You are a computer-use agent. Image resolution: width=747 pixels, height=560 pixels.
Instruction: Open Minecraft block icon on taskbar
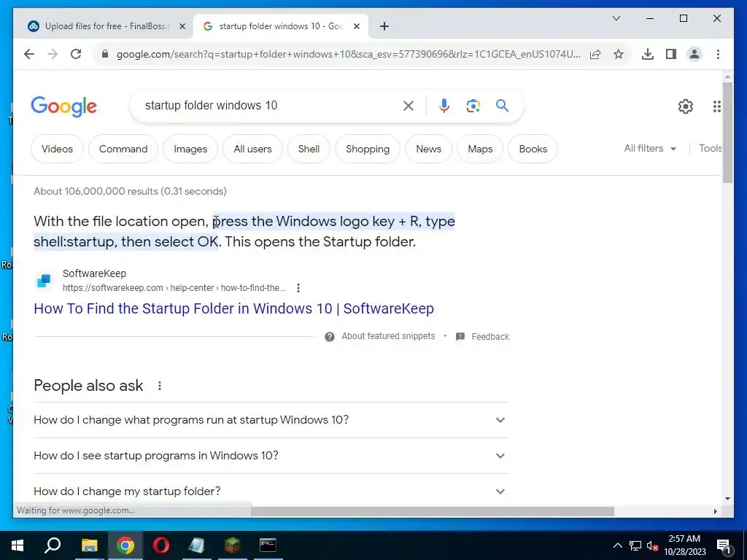[x=233, y=545]
